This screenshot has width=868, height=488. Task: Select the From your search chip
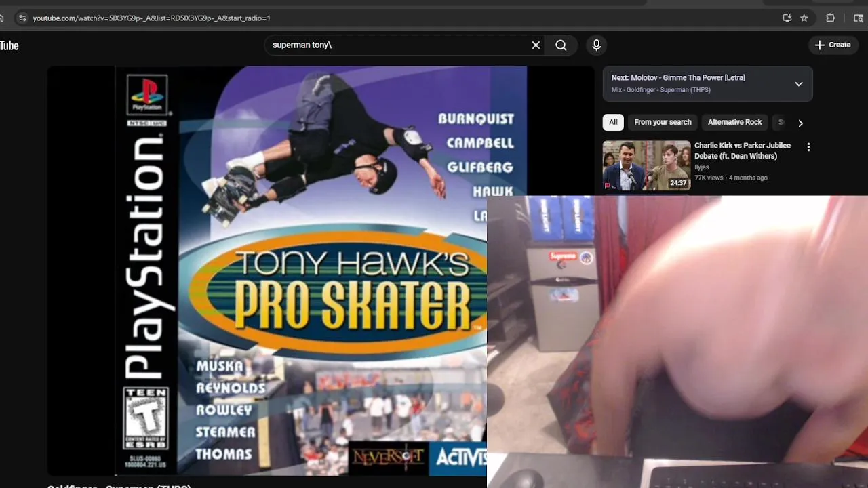tap(663, 122)
